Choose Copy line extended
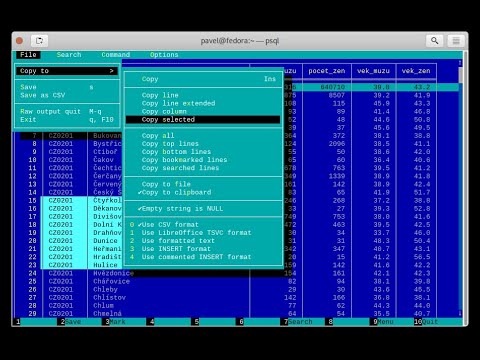This screenshot has height=360, width=480. [x=203, y=103]
